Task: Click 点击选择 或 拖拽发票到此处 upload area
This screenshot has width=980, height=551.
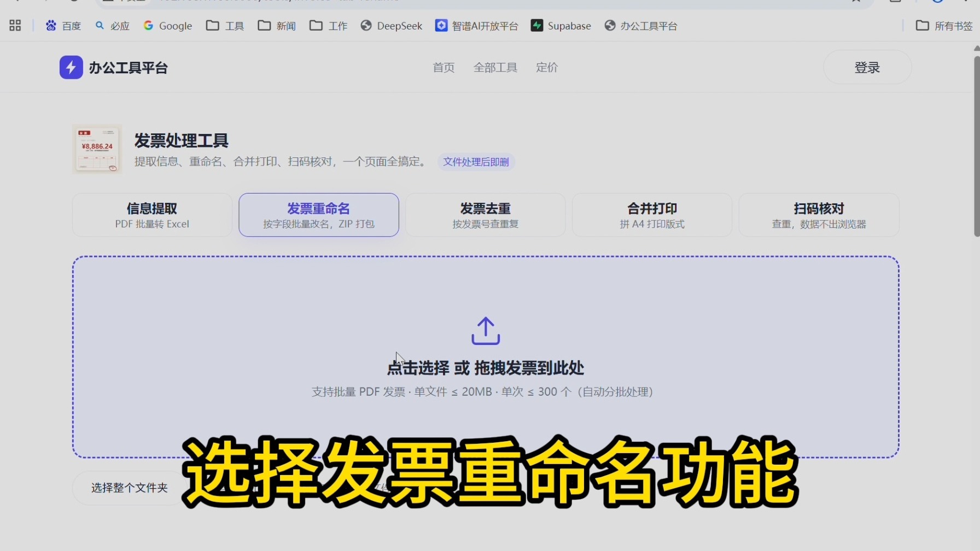Action: (486, 357)
